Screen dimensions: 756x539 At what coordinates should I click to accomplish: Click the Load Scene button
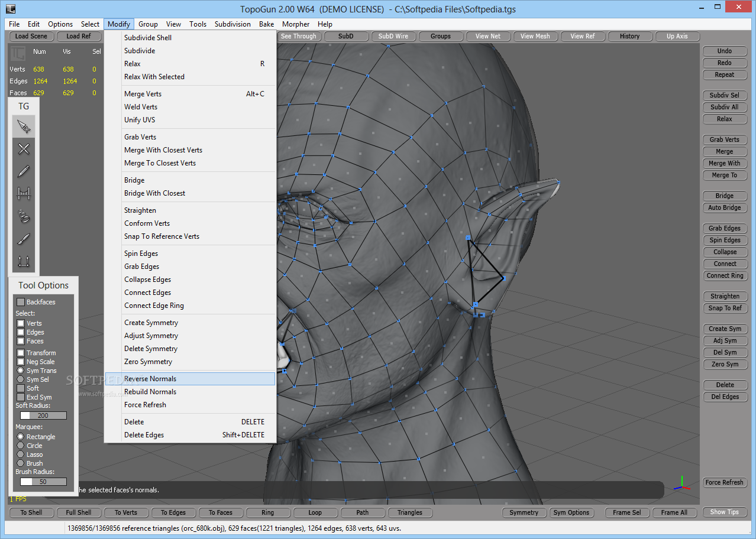click(x=31, y=36)
